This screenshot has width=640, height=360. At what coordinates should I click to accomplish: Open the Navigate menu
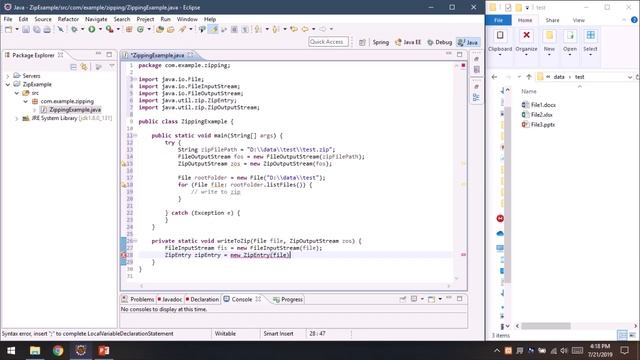(x=96, y=19)
